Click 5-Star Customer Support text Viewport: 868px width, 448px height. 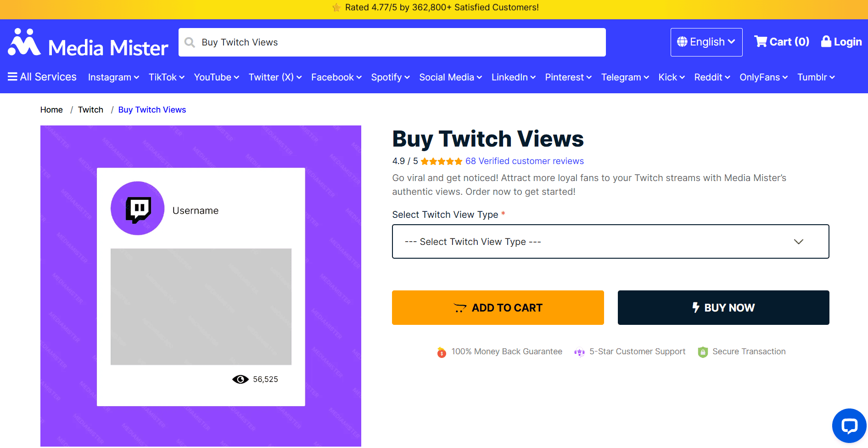click(638, 352)
